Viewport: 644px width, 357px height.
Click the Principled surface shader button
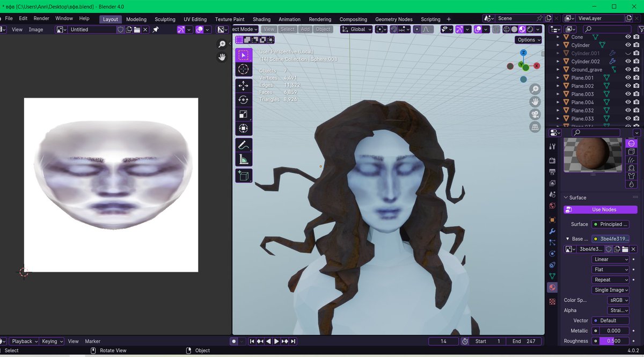point(611,224)
